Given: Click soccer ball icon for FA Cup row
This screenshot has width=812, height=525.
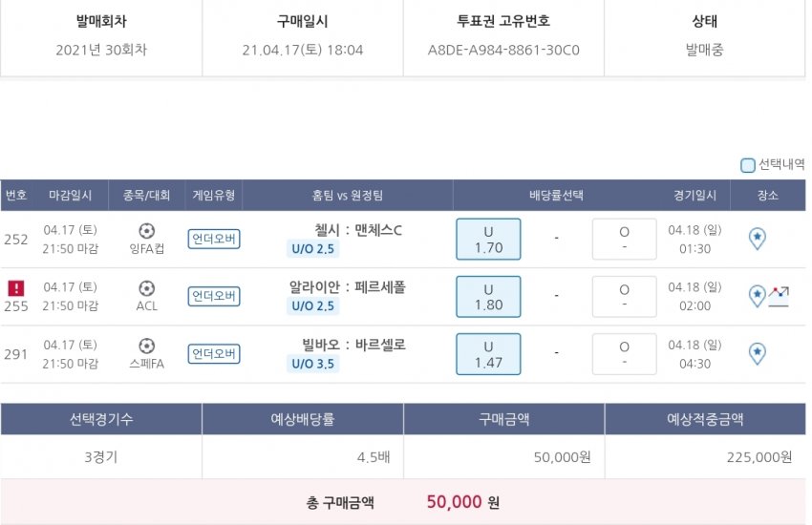Looking at the screenshot, I should [146, 230].
